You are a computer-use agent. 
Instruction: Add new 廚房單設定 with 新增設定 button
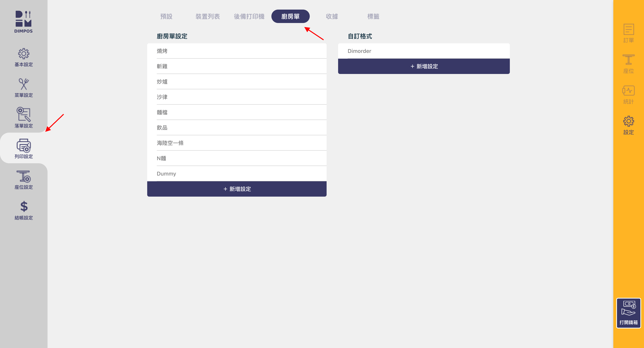237,189
